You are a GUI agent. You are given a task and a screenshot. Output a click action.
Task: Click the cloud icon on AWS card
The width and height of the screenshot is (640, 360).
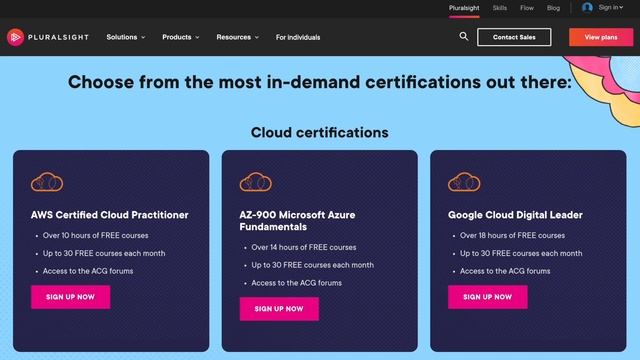click(47, 182)
